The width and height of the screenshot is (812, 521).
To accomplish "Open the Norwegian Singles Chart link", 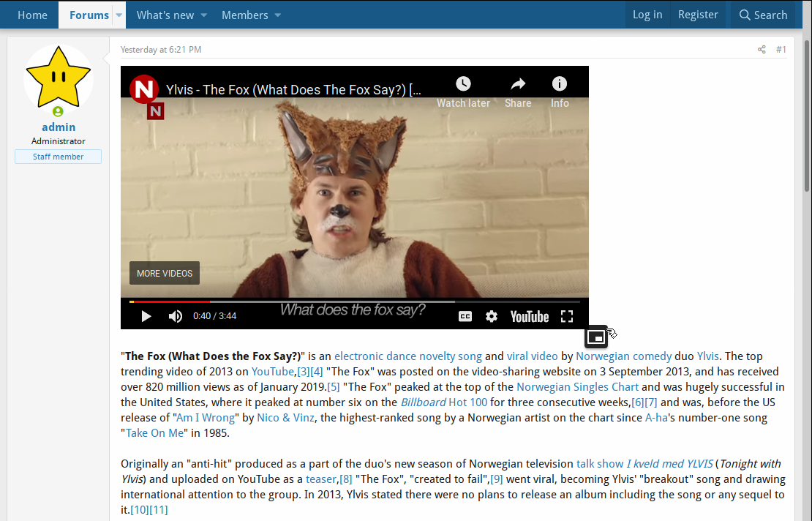I will click(x=577, y=387).
